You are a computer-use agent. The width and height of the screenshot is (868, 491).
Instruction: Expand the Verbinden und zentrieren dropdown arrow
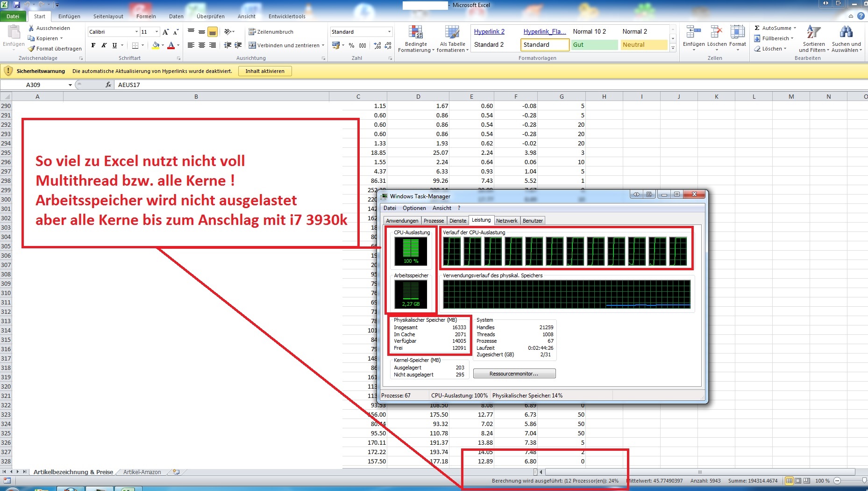coord(323,45)
